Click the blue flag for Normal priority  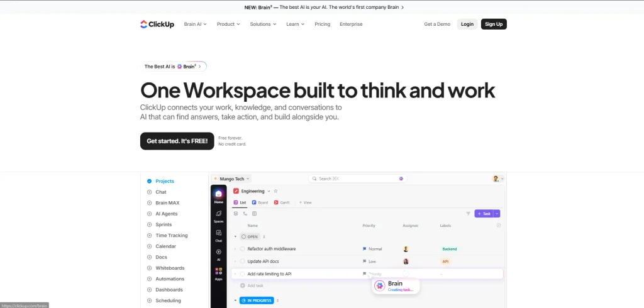[364, 249]
